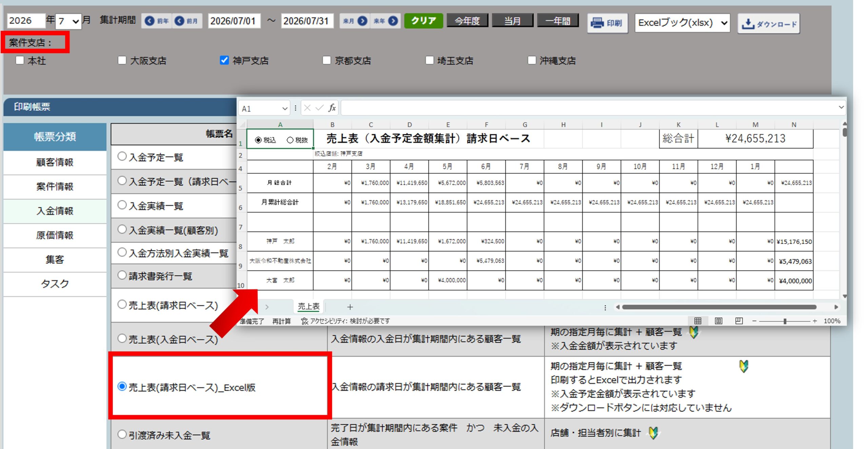868x449 pixels.
Task: Click beginner mark icon in 引渡済み未入金一覧 row
Action: (x=653, y=433)
